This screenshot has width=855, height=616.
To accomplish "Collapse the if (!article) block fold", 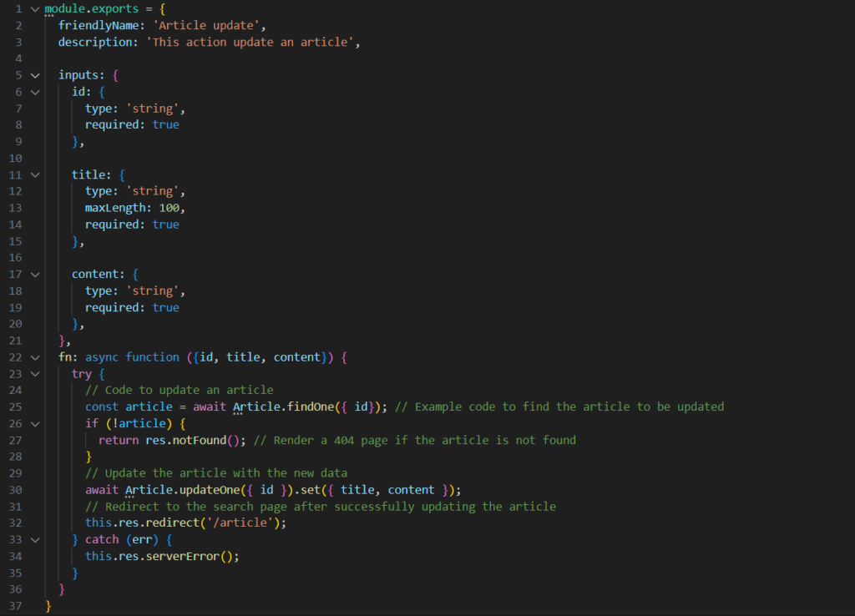I will pos(33,423).
